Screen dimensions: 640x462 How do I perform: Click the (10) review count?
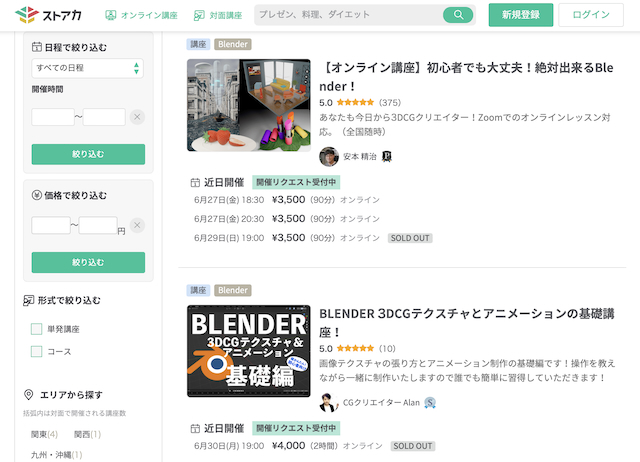pyautogui.click(x=387, y=349)
